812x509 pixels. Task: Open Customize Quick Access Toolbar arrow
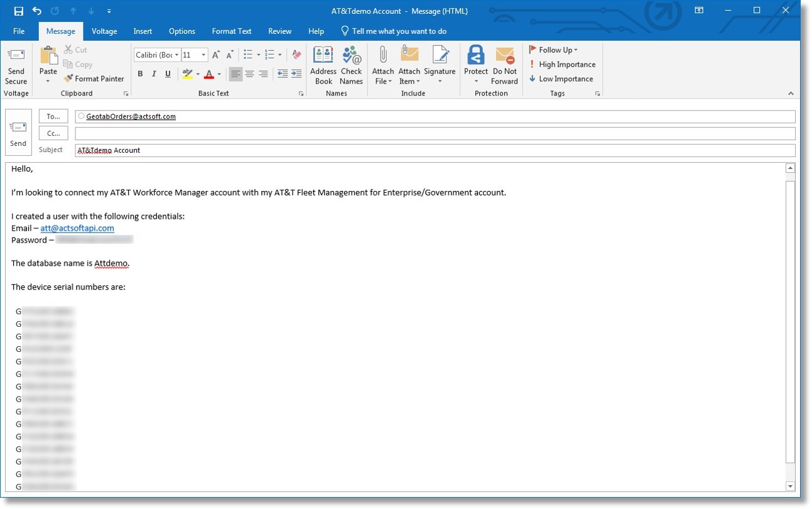coord(109,11)
